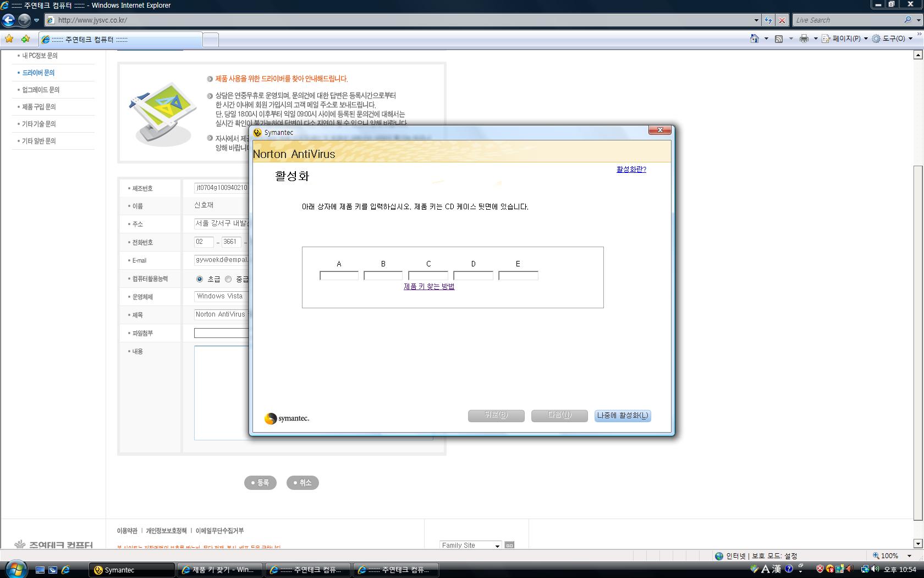Switch to Symantec taskbar button

pyautogui.click(x=132, y=570)
